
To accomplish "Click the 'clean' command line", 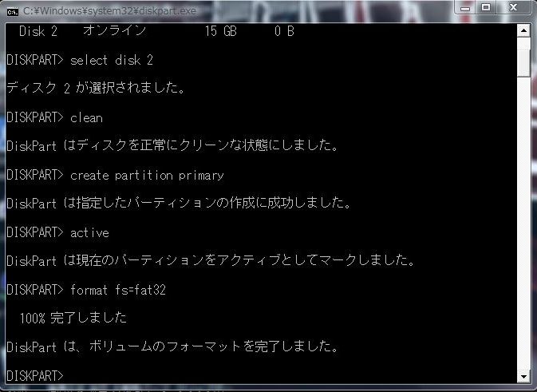I will 55,117.
